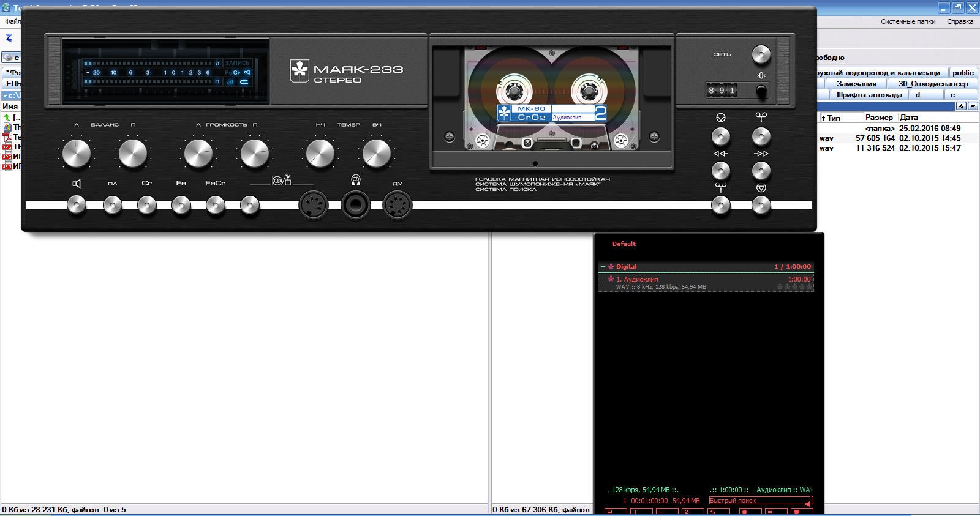This screenshot has height=516, width=980.
Task: Click the level meter display panel
Action: [x=166, y=72]
